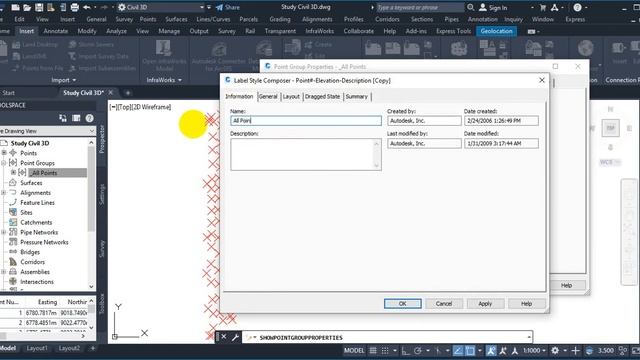Image resolution: width=640 pixels, height=360 pixels.
Task: Click the search magnifier icon
Action: 471,7
